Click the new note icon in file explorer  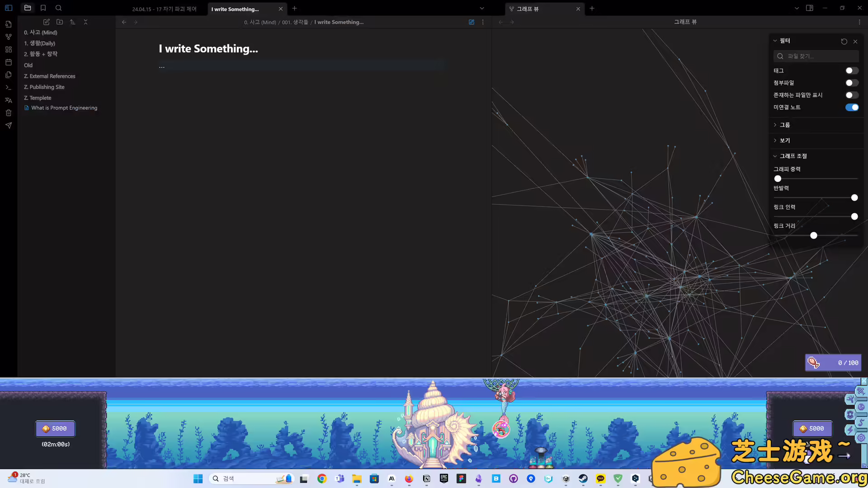point(46,22)
